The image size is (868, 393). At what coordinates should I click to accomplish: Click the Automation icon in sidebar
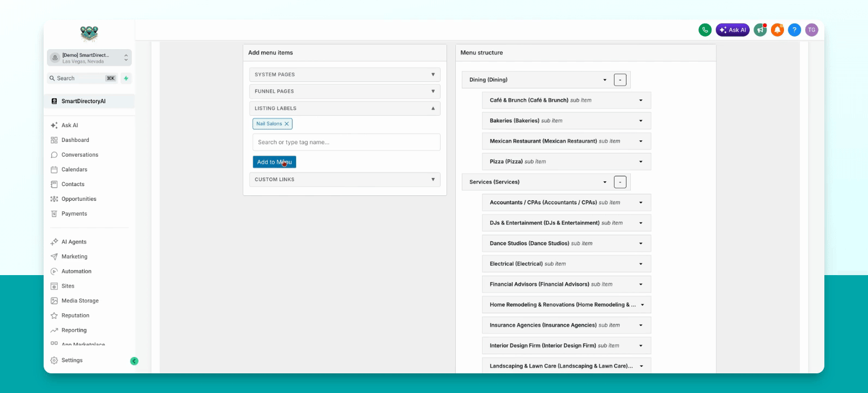tap(54, 271)
